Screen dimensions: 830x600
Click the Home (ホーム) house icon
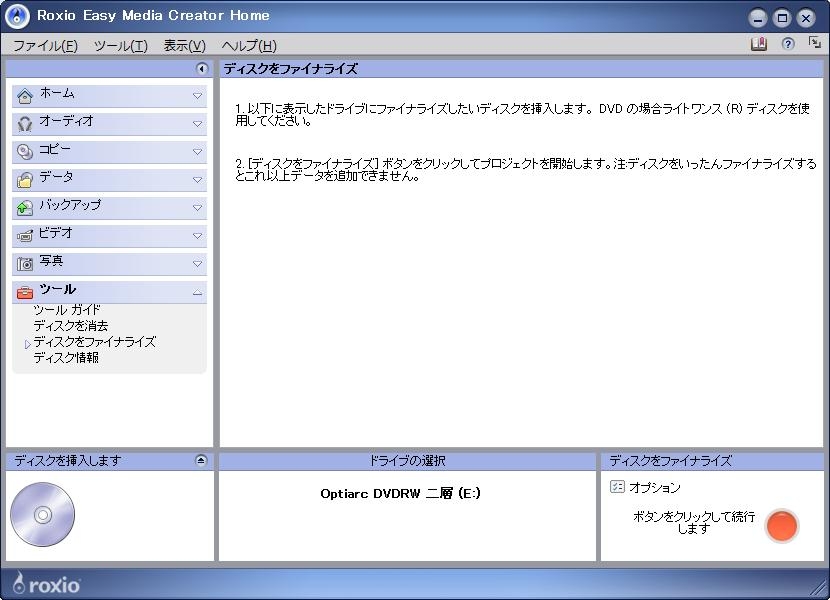coord(25,96)
